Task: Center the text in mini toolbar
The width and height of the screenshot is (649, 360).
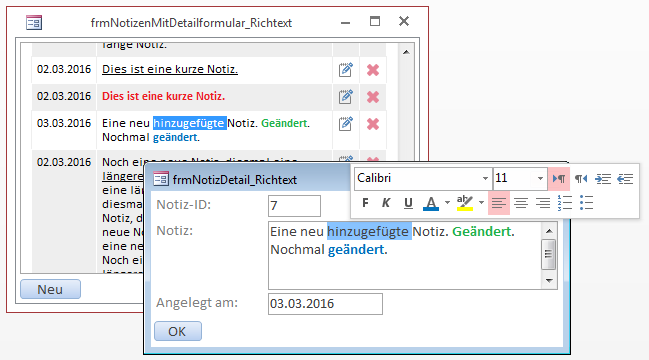Action: click(x=521, y=203)
